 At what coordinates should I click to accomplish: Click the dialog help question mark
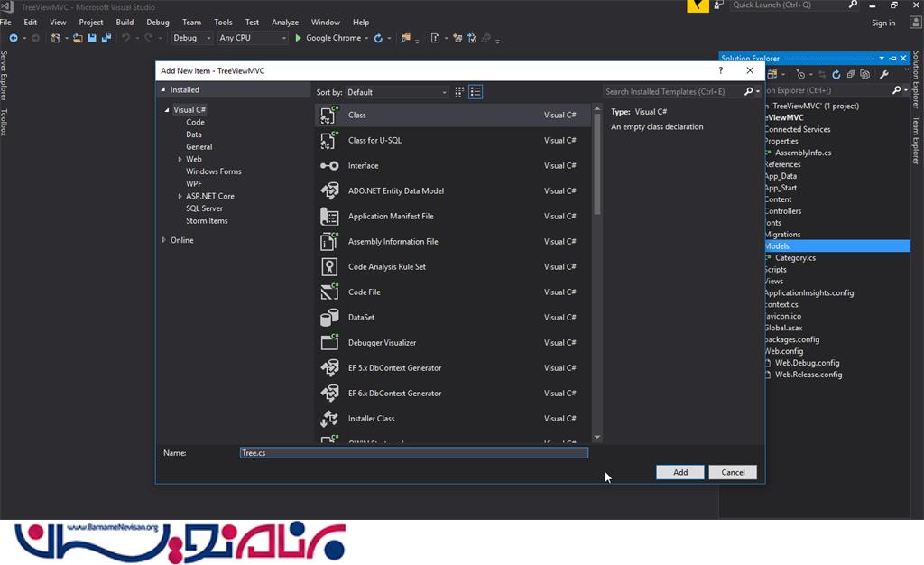point(721,70)
